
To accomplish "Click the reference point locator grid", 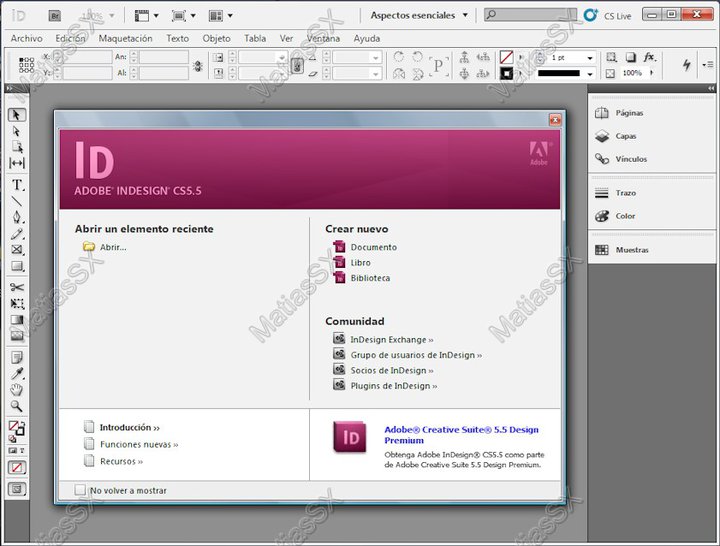I will coord(26,65).
